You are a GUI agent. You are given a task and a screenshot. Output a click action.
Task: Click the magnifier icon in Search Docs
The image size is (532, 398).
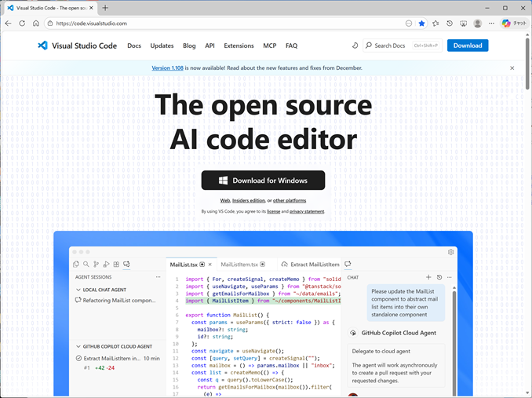pos(369,46)
